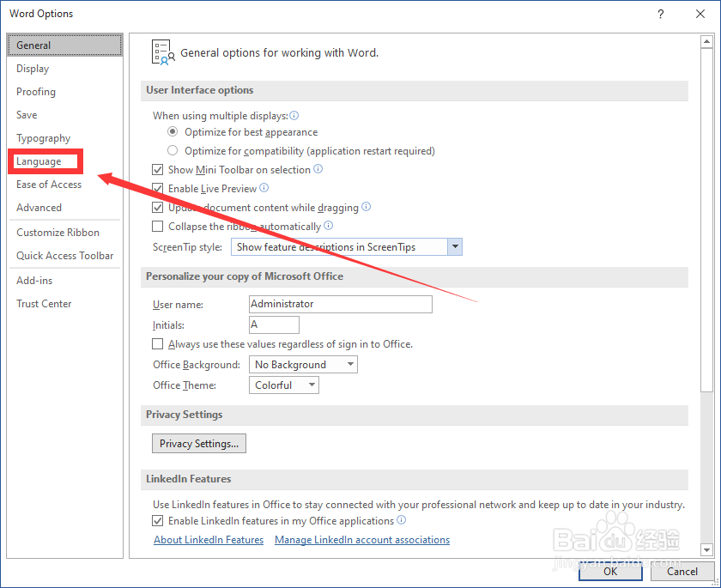Click the OK button
Screen dimensions: 721x588
(x=610, y=572)
